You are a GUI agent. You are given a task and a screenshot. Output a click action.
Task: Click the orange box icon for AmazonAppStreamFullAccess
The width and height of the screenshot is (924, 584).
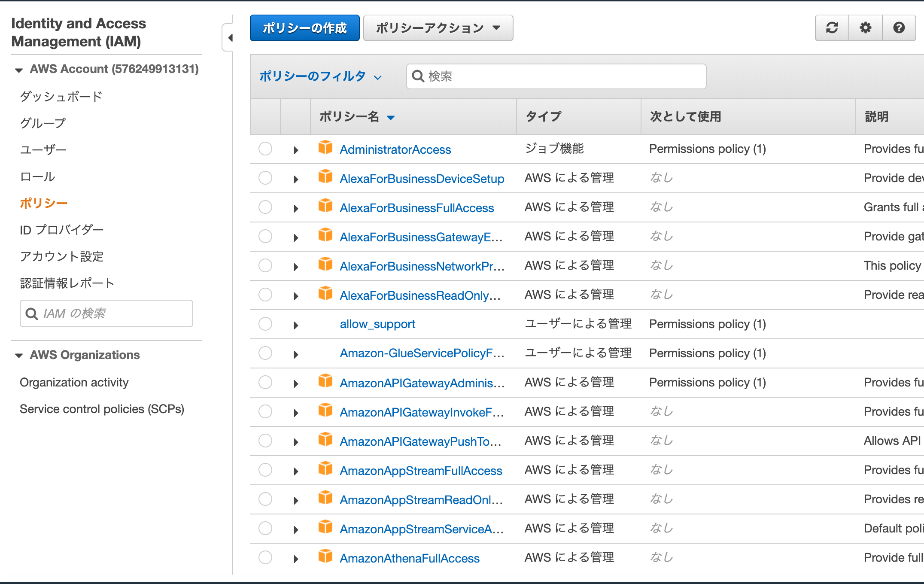(325, 468)
